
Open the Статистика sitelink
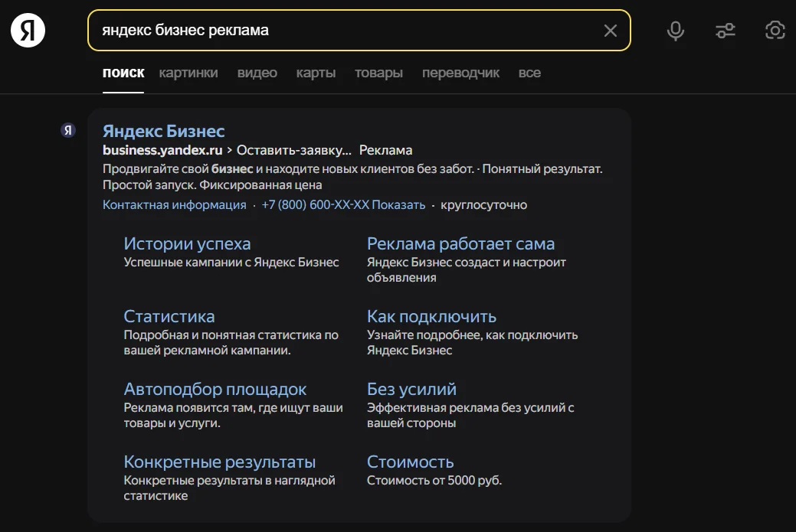[x=169, y=315]
